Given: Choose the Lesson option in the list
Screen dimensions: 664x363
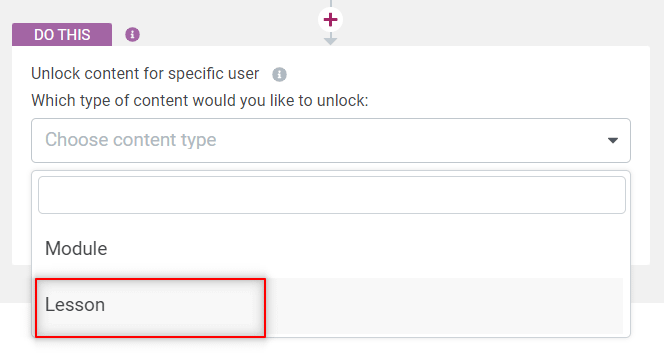Looking at the screenshot, I should click(x=75, y=305).
